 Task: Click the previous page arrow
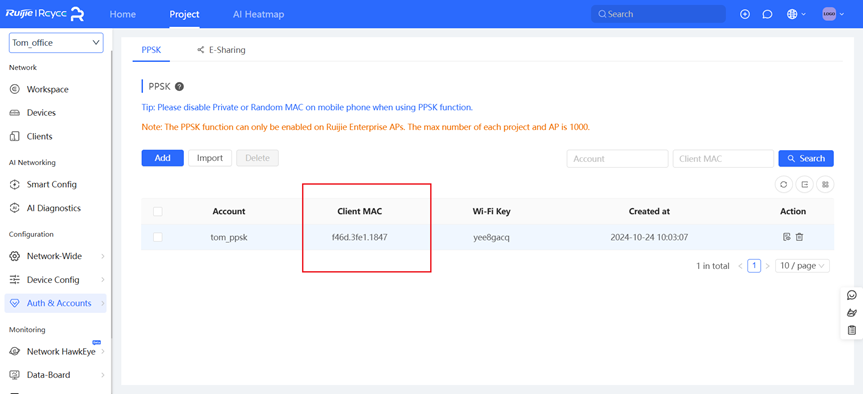tap(740, 266)
